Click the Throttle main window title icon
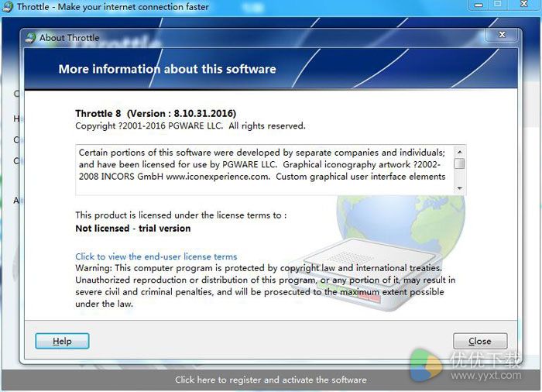This screenshot has height=392, width=542. [7, 7]
